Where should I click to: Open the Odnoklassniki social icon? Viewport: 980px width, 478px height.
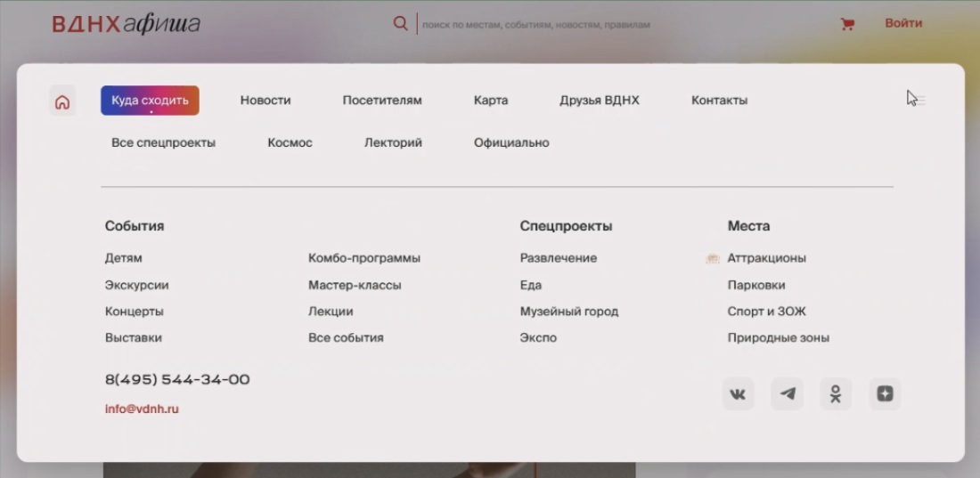coord(836,393)
